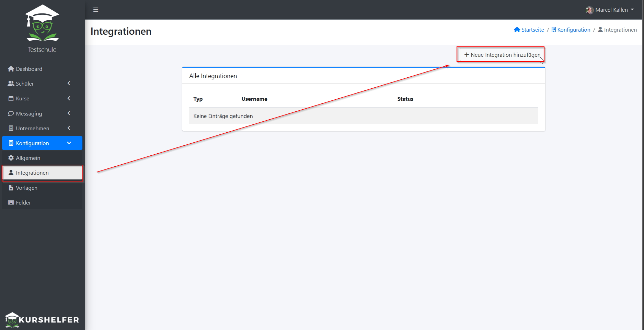Select Integrationen in the sidebar

42,173
